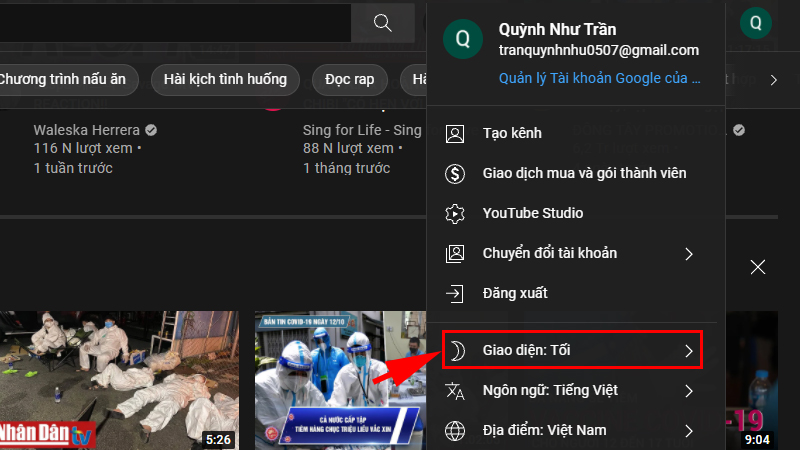Click the dollar icon for Giao dịch mua

455,173
